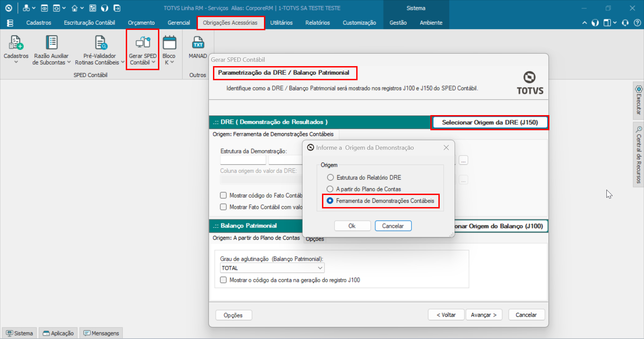Open the Ambiente ribbon tab

[x=431, y=23]
